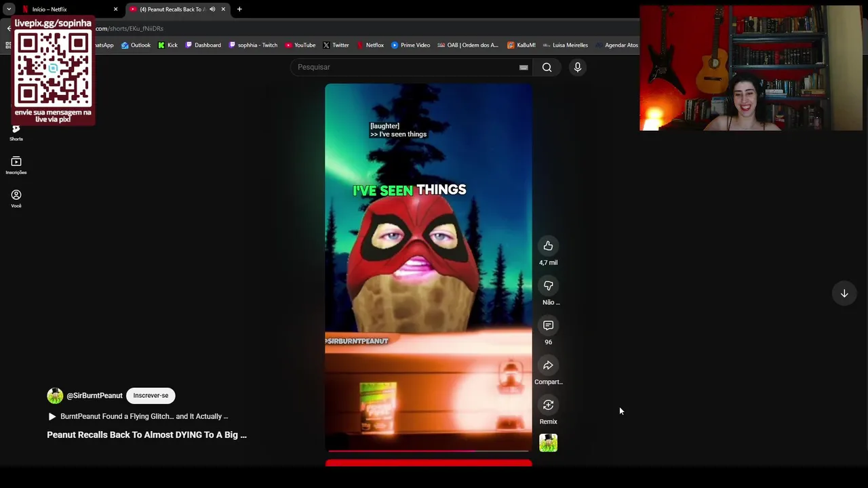The height and width of the screenshot is (488, 868).
Task: Open the Luisa Meirelles bookmark
Action: (x=565, y=45)
